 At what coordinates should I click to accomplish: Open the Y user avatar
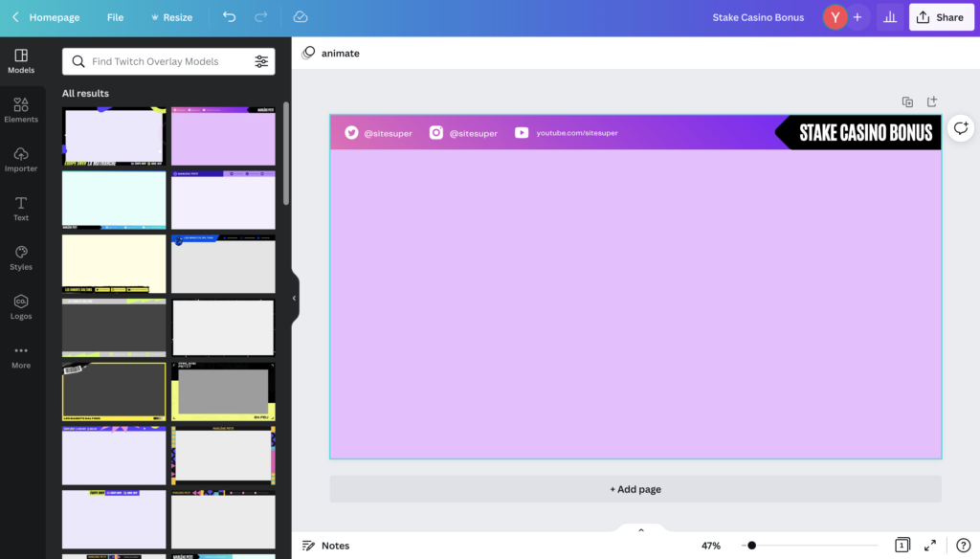[835, 17]
